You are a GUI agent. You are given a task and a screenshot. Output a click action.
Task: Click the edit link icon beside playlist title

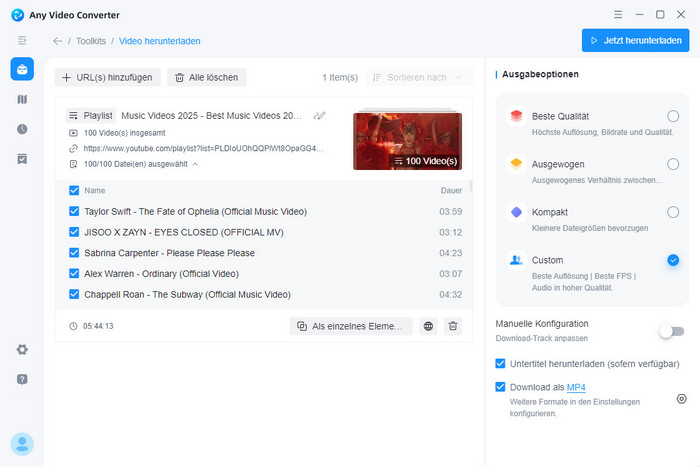pos(320,116)
